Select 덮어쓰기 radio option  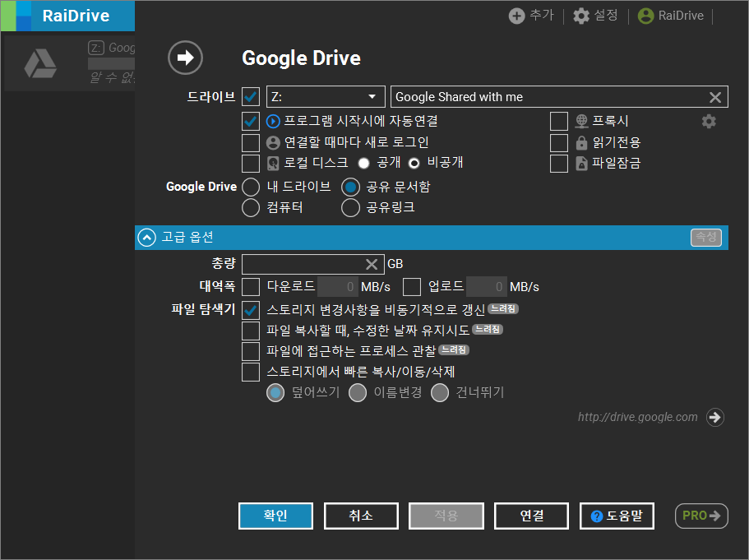275,393
